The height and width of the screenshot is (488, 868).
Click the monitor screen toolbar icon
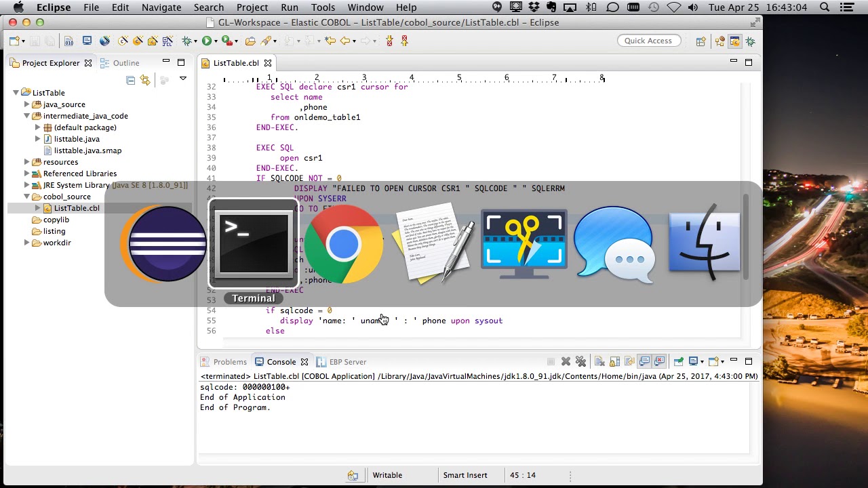tap(87, 41)
